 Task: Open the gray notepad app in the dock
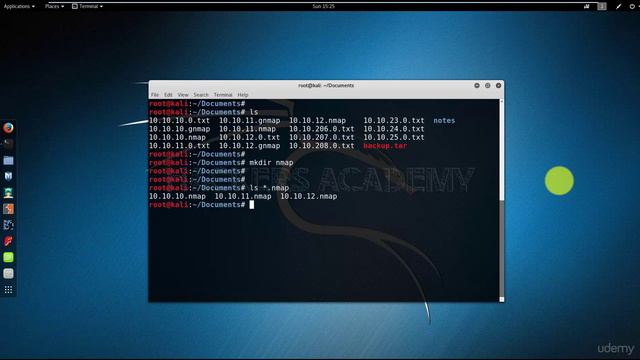pyautogui.click(x=8, y=273)
